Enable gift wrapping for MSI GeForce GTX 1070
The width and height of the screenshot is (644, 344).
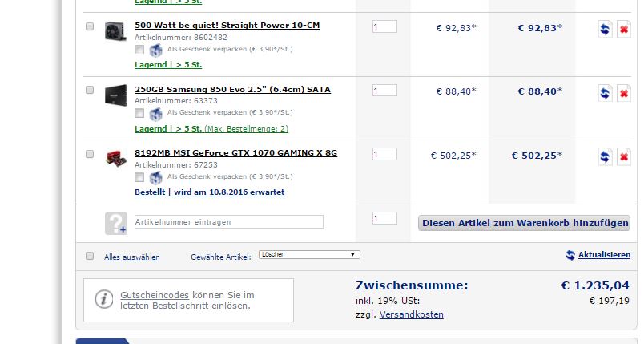click(x=139, y=177)
